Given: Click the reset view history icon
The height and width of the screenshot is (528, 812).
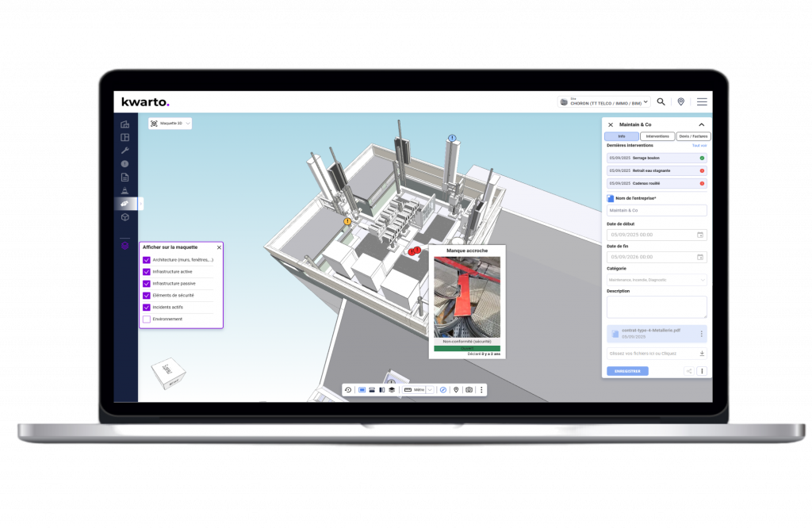Looking at the screenshot, I should 348,390.
